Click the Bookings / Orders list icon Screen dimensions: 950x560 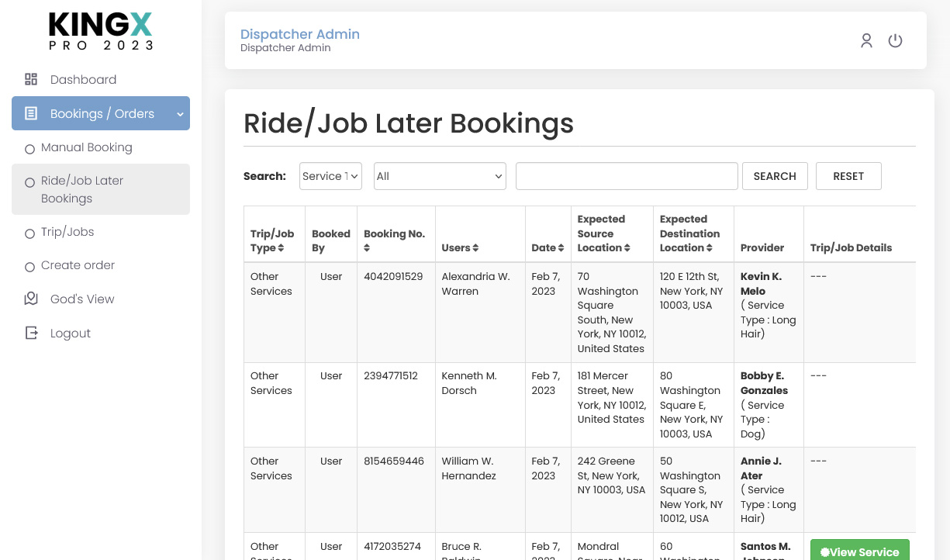click(31, 113)
